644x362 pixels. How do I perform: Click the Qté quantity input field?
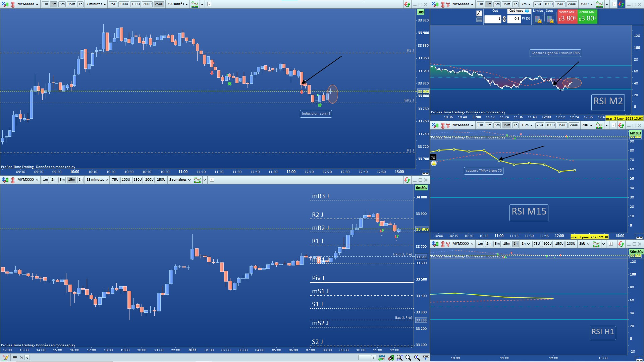(x=492, y=19)
